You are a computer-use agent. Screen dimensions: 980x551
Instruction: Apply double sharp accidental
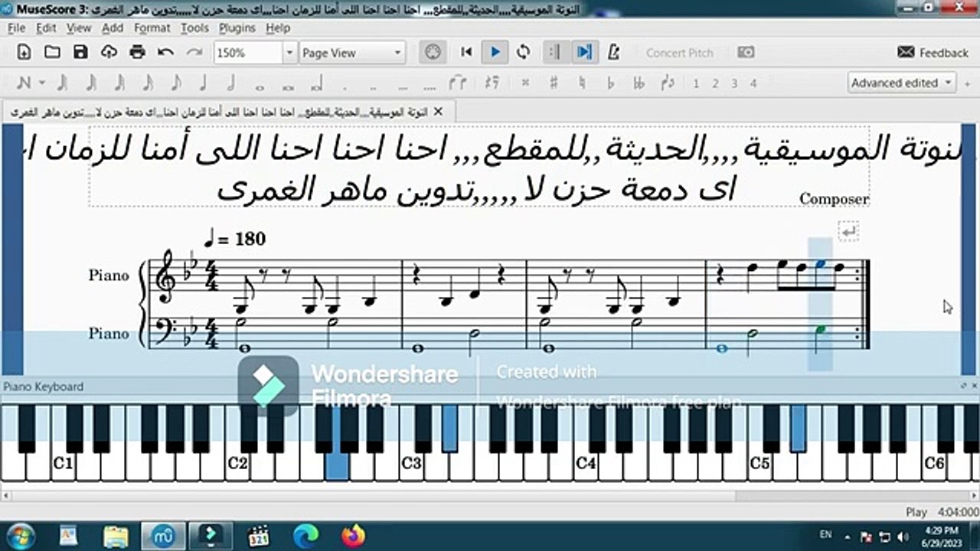525,83
